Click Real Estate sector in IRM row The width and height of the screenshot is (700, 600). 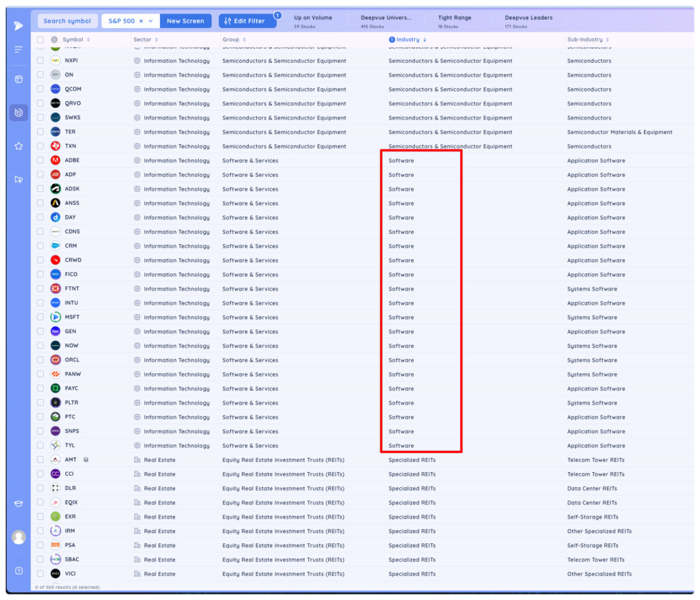tap(159, 531)
